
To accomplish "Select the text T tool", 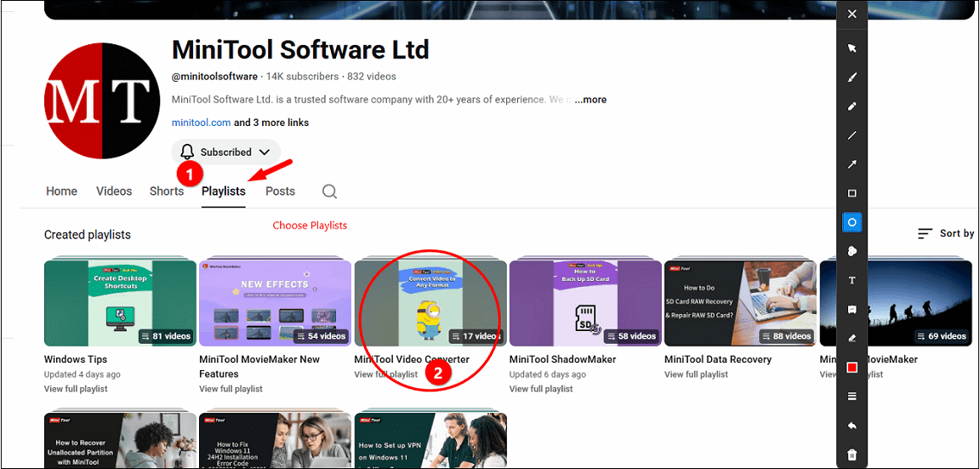I will (x=852, y=280).
